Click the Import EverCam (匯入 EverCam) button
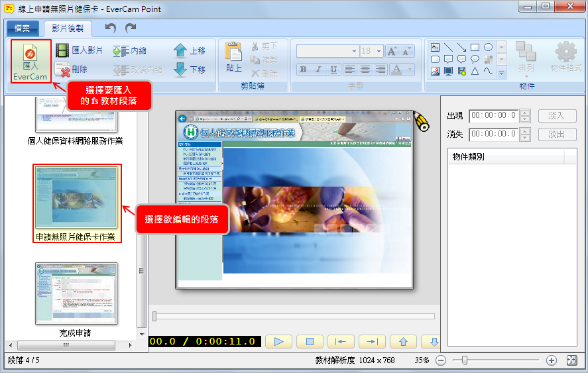Image resolution: width=588 pixels, height=373 pixels. [30, 62]
